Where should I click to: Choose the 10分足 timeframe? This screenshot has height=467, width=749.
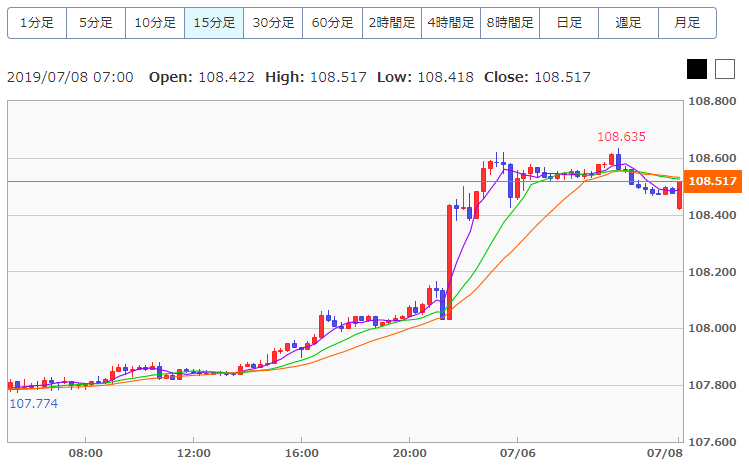[x=155, y=22]
